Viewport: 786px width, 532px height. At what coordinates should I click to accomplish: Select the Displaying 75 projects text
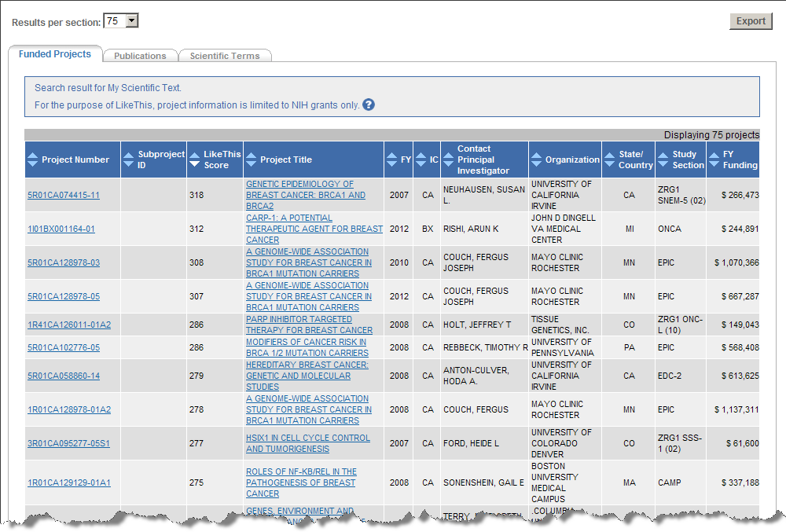point(712,134)
